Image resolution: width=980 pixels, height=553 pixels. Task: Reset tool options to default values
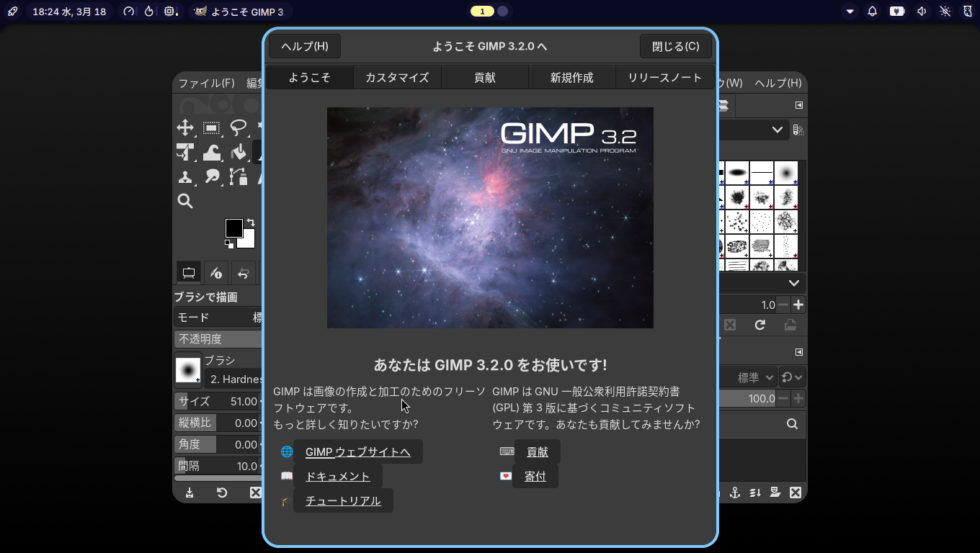tap(222, 493)
